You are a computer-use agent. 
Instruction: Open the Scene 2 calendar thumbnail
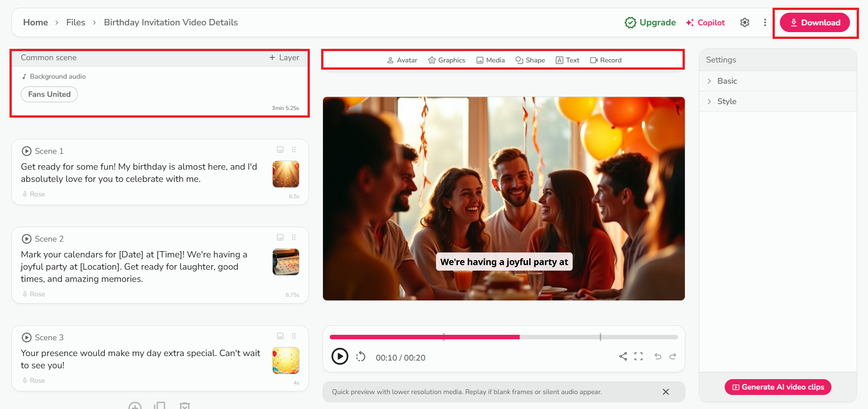tap(286, 262)
